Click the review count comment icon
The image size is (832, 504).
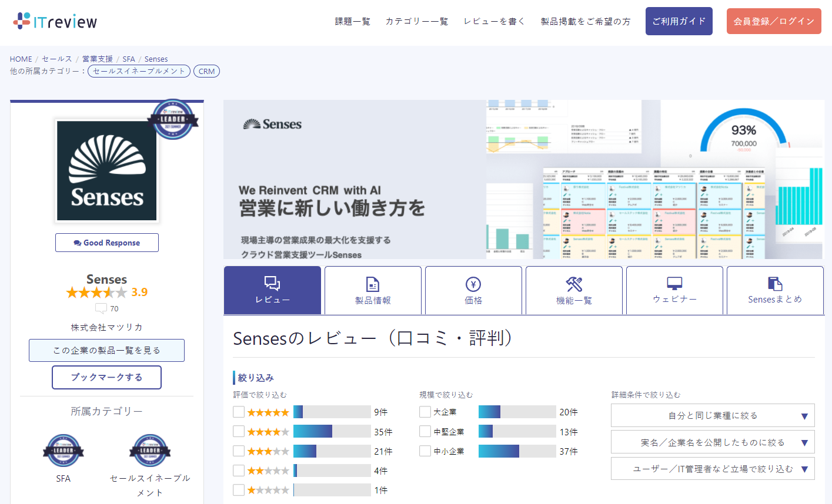[x=101, y=308]
